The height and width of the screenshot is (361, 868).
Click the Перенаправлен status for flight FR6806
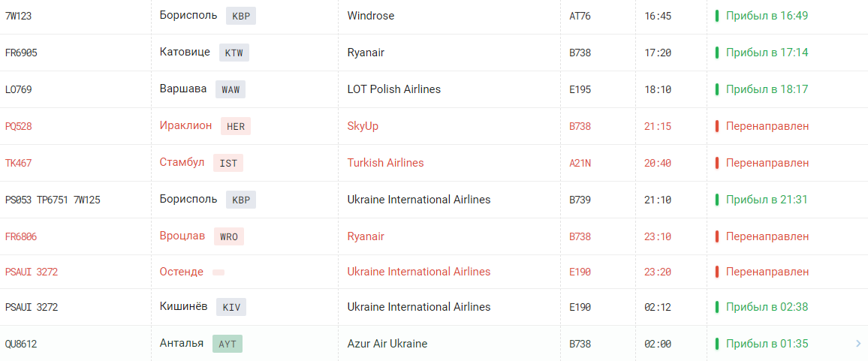point(767,236)
